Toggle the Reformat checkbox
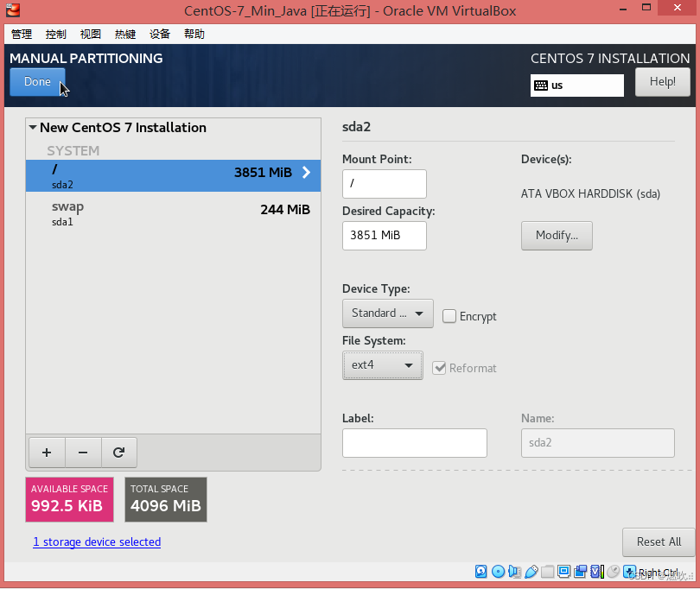This screenshot has width=700, height=589. tap(439, 368)
